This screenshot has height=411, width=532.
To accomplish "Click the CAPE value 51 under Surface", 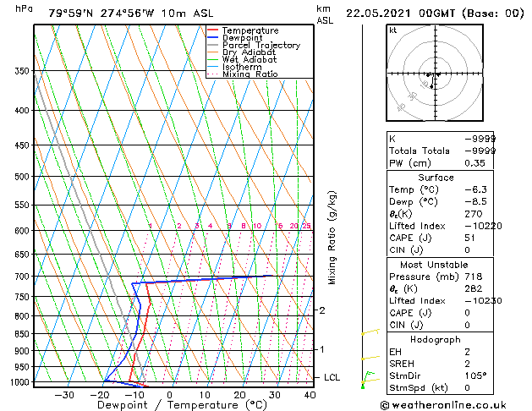I will (x=470, y=238).
